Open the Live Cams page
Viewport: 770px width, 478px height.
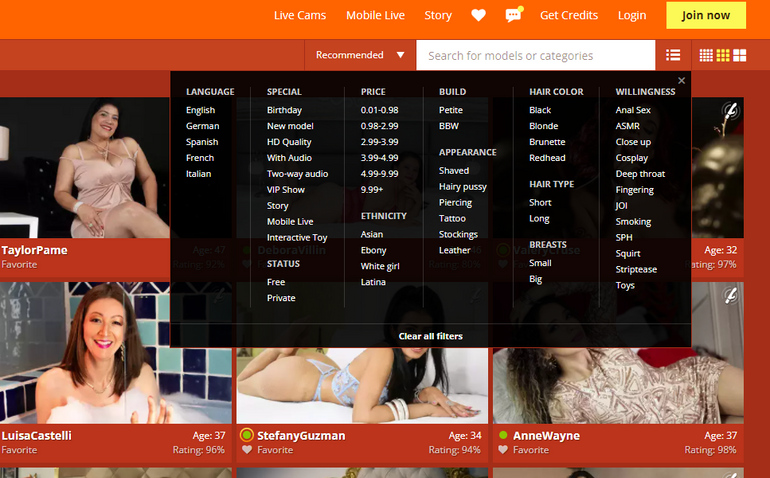point(300,15)
